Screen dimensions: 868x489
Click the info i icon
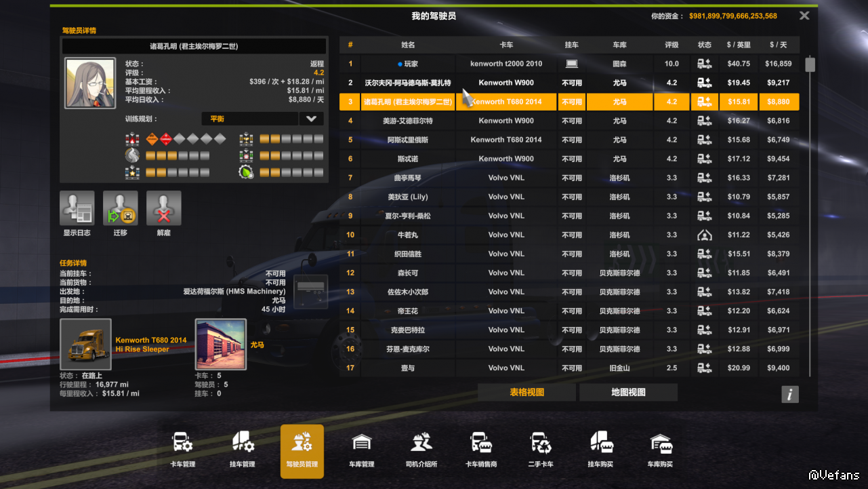coord(790,395)
